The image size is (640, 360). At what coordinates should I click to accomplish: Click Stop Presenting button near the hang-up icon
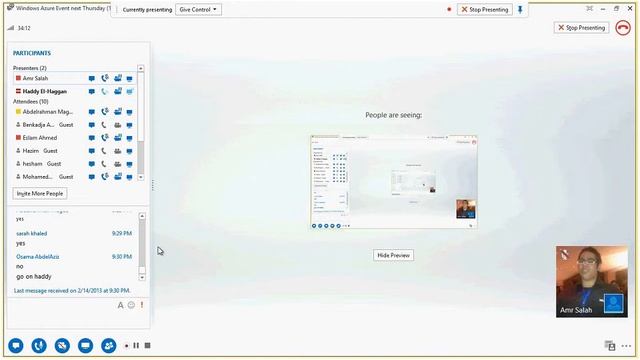tap(582, 28)
